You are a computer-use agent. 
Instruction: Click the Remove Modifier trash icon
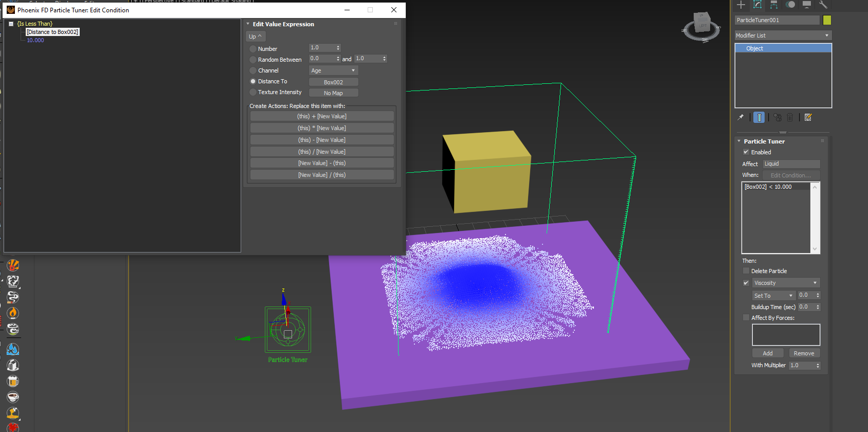(x=790, y=117)
